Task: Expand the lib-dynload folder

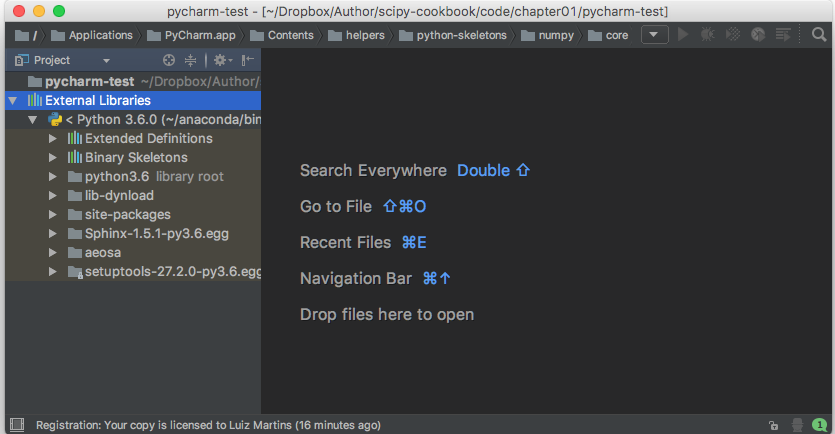Action: click(52, 195)
